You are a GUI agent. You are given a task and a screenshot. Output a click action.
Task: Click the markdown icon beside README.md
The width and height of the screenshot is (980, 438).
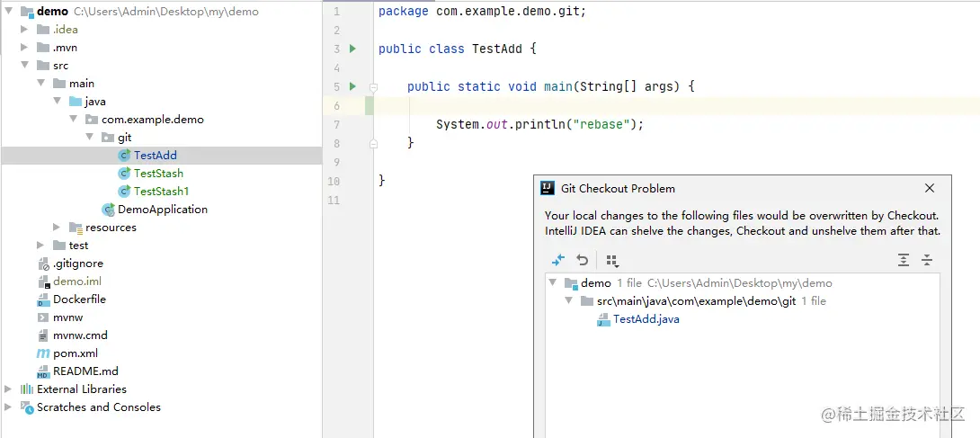tap(43, 371)
